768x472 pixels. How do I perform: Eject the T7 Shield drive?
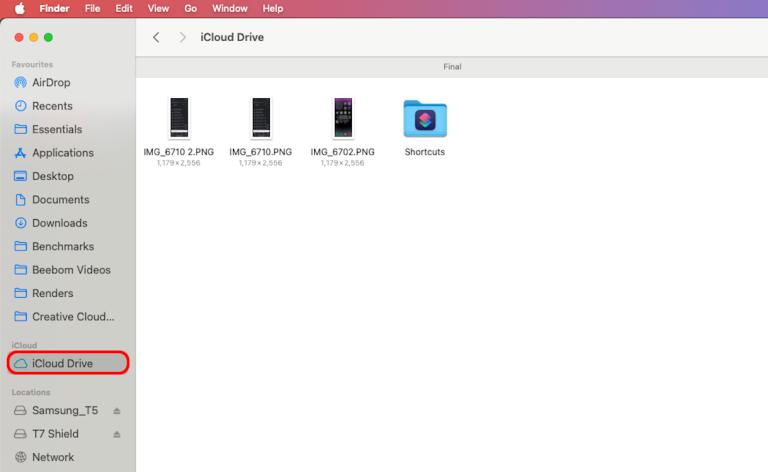[x=117, y=434]
